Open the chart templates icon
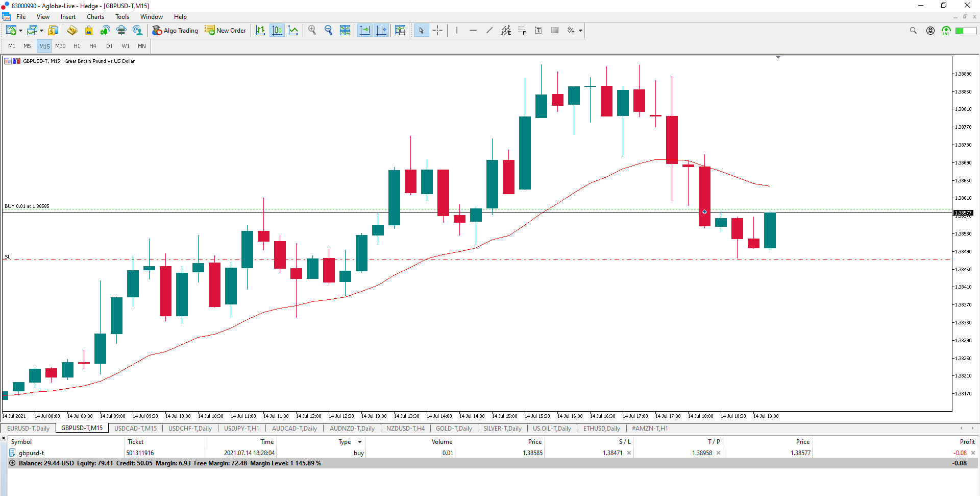The height and width of the screenshot is (496, 980). (400, 31)
